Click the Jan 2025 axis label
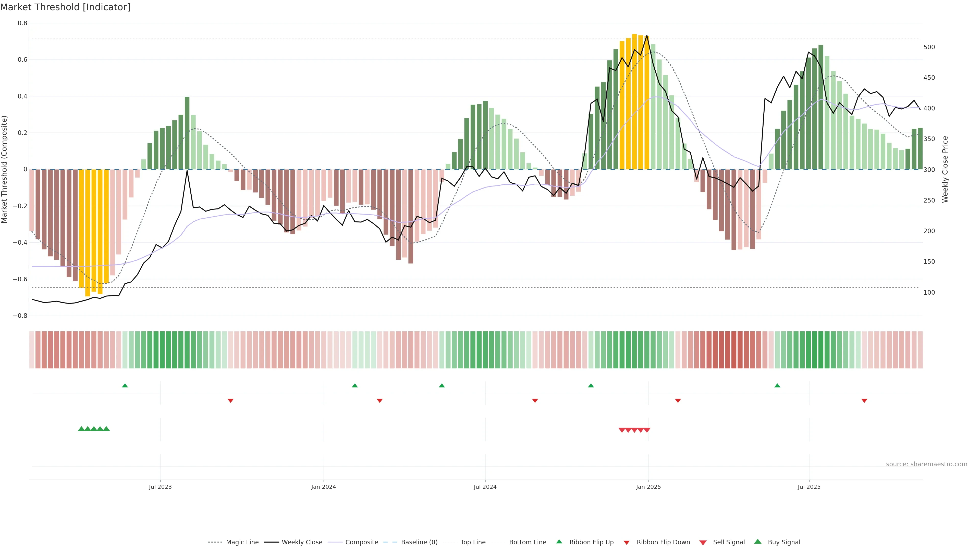This screenshot has width=980, height=551. pos(648,487)
